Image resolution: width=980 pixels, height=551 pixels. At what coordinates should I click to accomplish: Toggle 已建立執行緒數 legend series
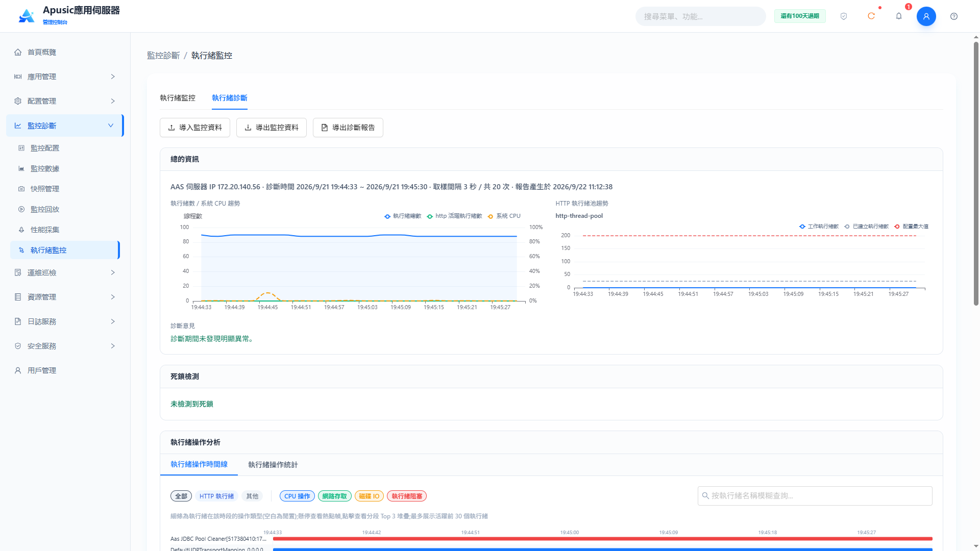coord(866,227)
